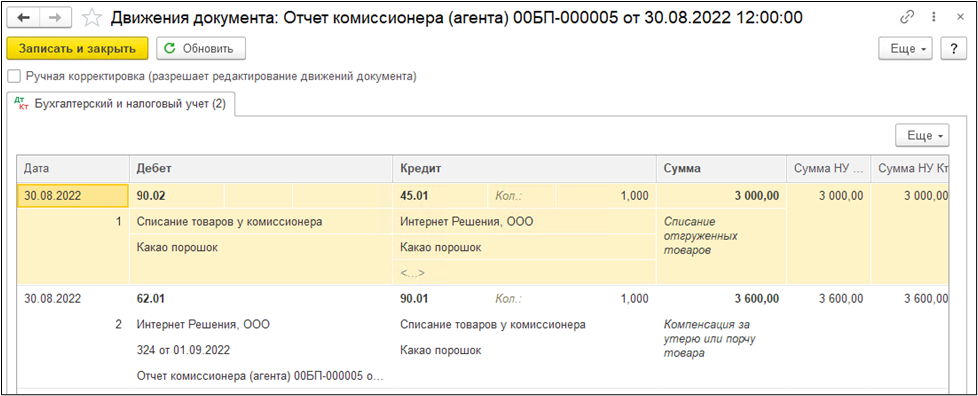Go back with the left arrow

point(25,17)
